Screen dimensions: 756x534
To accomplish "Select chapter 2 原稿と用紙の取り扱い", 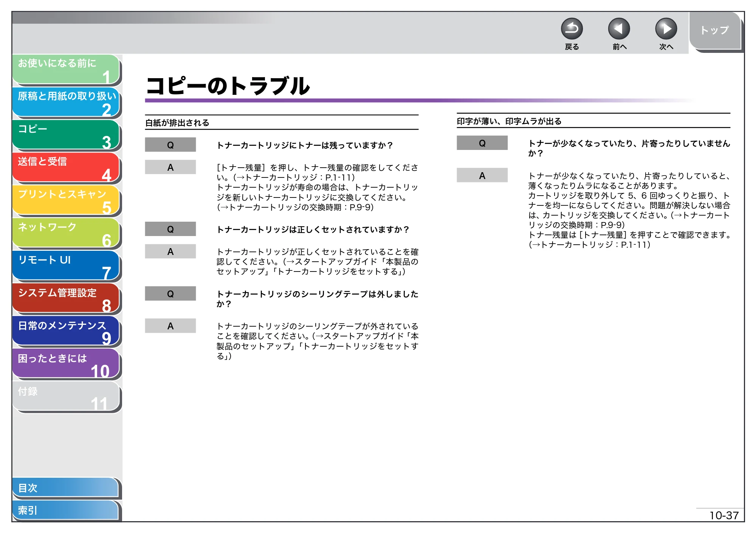I will tap(66, 102).
